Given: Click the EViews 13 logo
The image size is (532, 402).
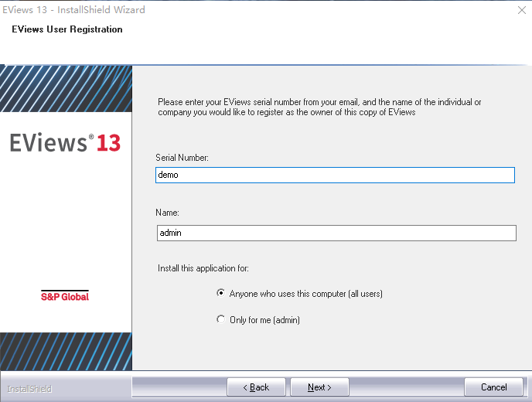Looking at the screenshot, I should [x=65, y=142].
